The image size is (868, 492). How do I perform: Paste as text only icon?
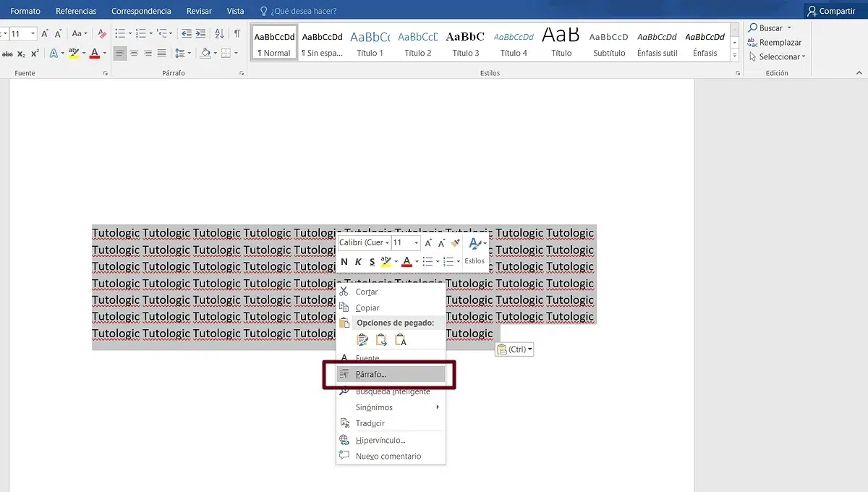pos(400,339)
